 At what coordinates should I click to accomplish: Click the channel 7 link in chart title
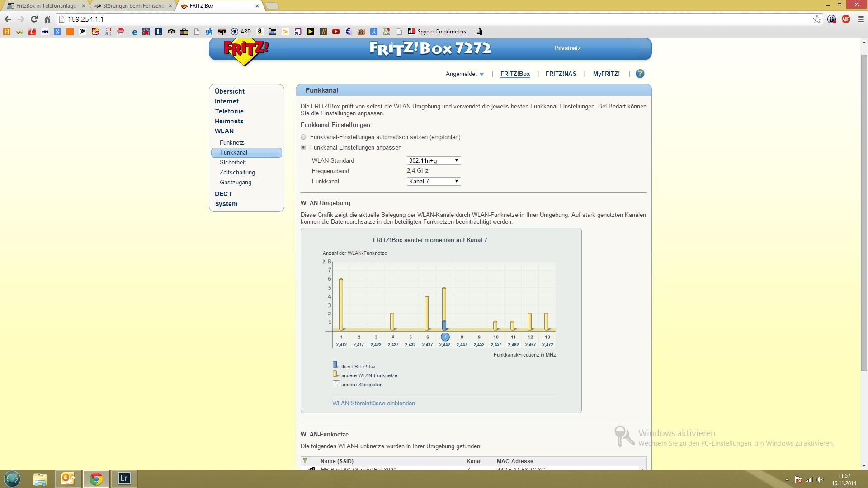pos(486,240)
